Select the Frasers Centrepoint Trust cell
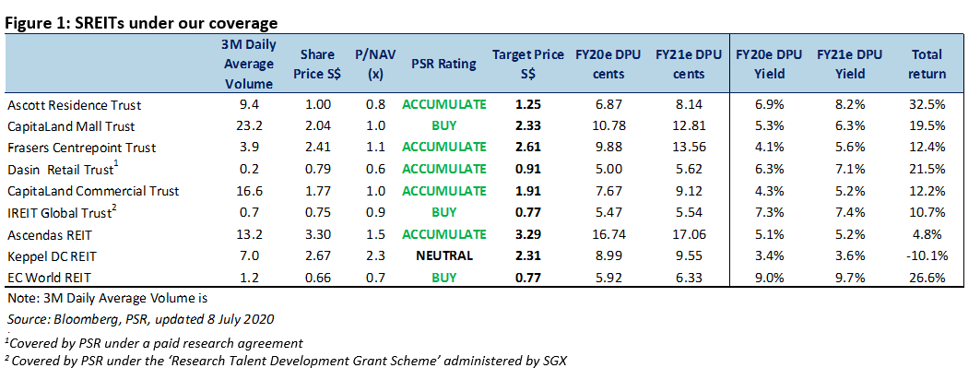This screenshot has height=368, width=980. click(x=82, y=148)
